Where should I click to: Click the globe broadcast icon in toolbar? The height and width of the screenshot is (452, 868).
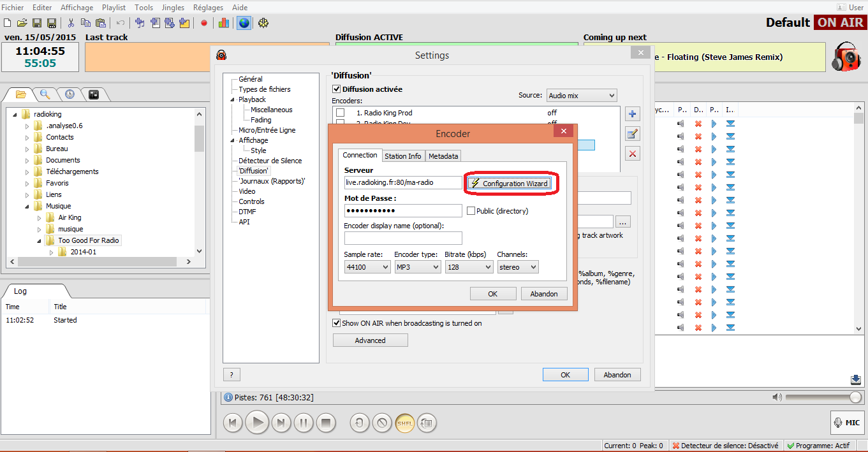pos(244,23)
